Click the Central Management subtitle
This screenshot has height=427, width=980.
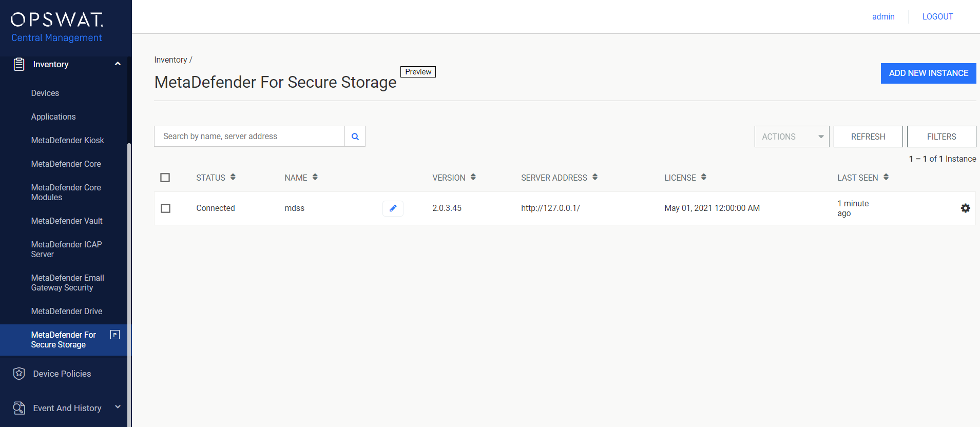(56, 38)
